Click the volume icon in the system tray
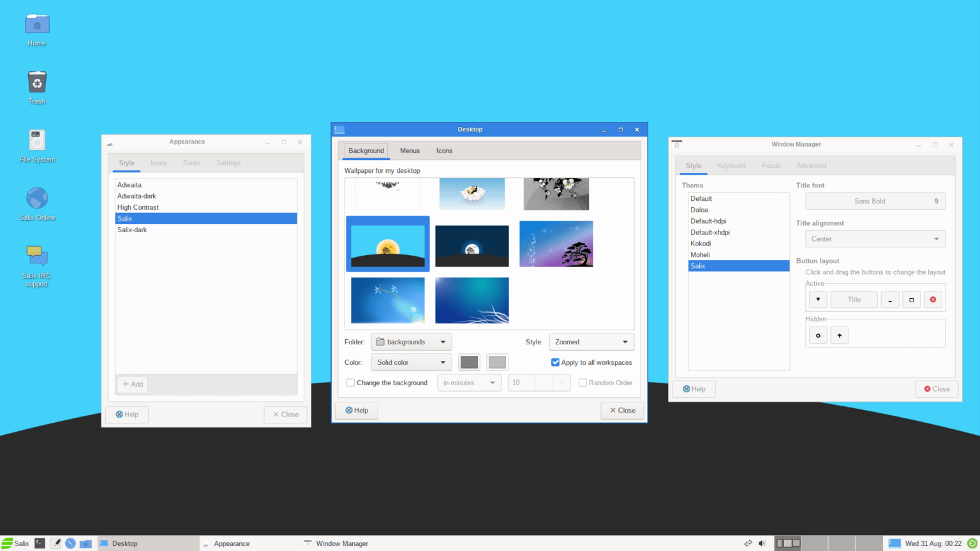Image resolution: width=980 pixels, height=551 pixels. click(x=762, y=543)
